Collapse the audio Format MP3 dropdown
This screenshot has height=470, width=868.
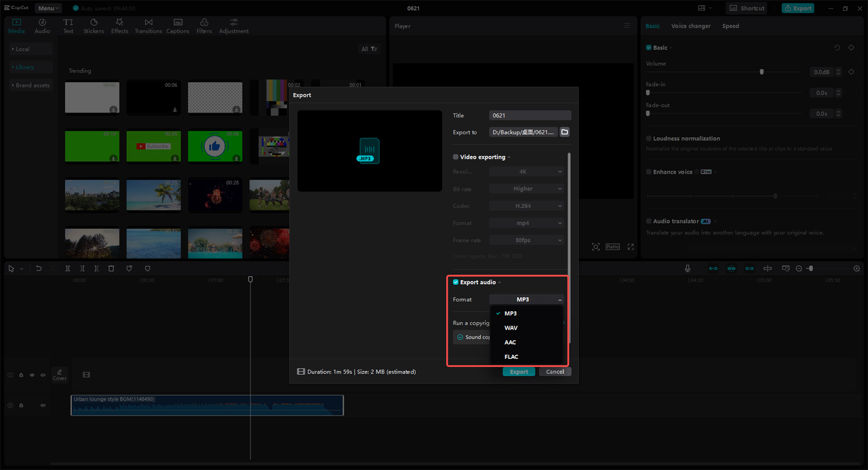point(526,299)
